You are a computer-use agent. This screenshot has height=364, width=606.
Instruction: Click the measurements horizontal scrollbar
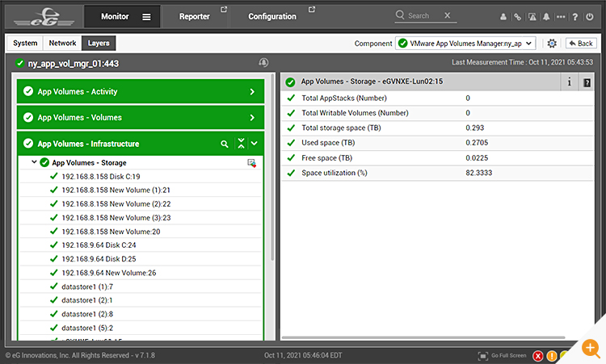423,337
